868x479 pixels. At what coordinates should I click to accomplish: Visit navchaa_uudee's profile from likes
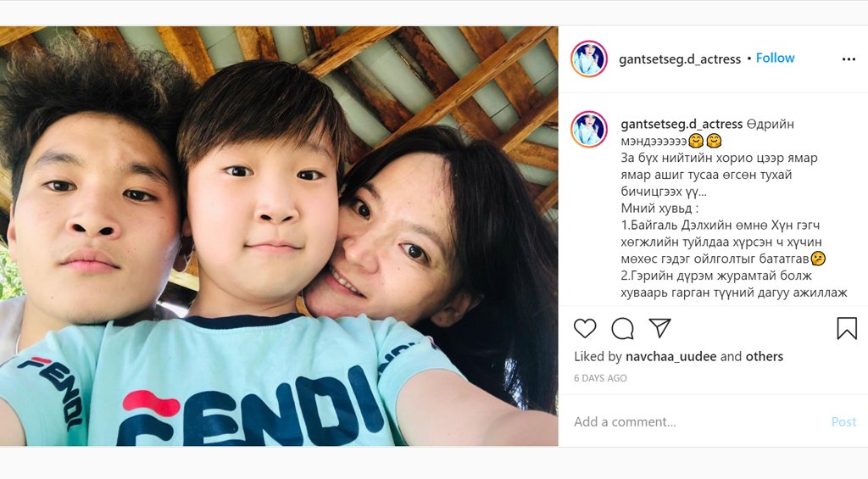click(x=671, y=357)
